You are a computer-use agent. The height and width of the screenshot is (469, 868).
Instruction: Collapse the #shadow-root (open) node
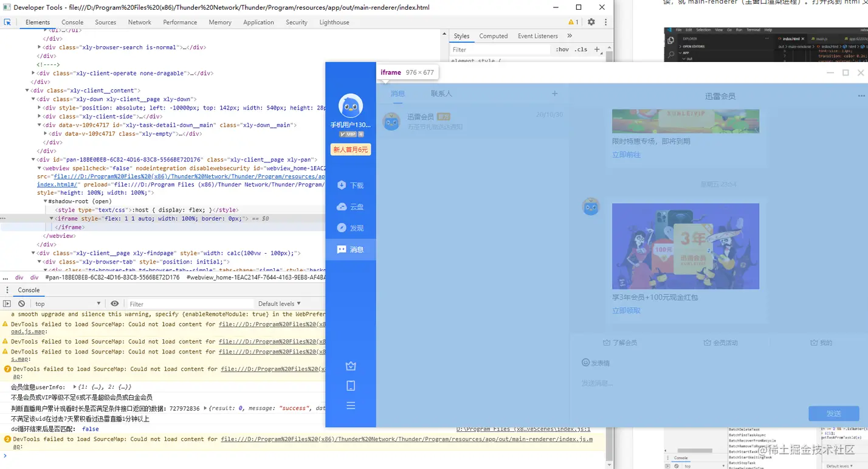46,201
